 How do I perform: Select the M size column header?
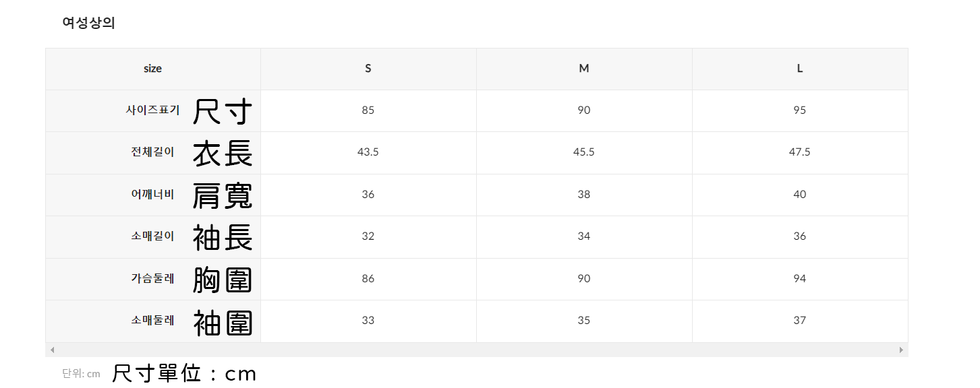[584, 69]
